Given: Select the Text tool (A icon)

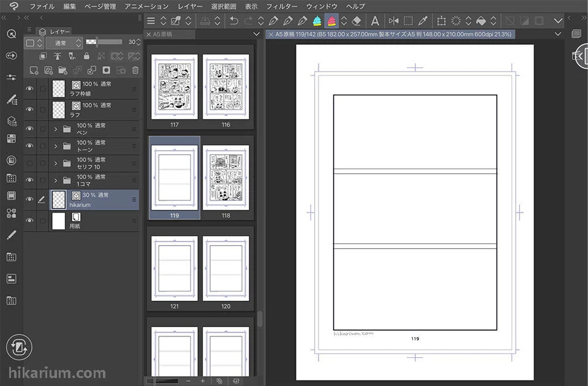Looking at the screenshot, I should click(x=375, y=21).
